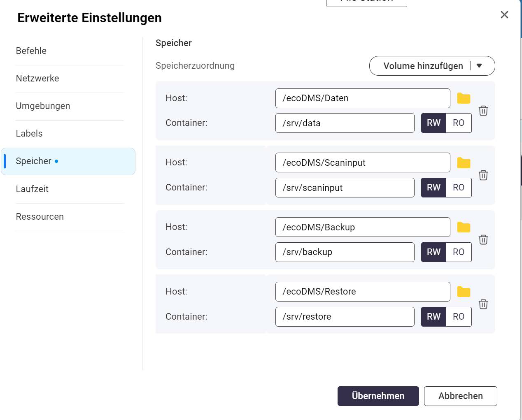Viewport: 522px width, 420px height.
Task: Select RW mode for /srv/backup
Action: (x=433, y=252)
